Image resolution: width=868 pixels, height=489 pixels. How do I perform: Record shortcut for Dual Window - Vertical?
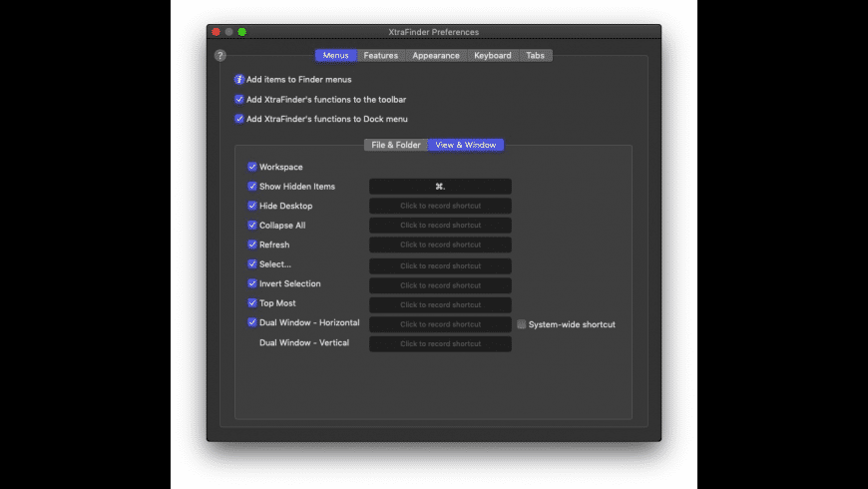tap(440, 344)
